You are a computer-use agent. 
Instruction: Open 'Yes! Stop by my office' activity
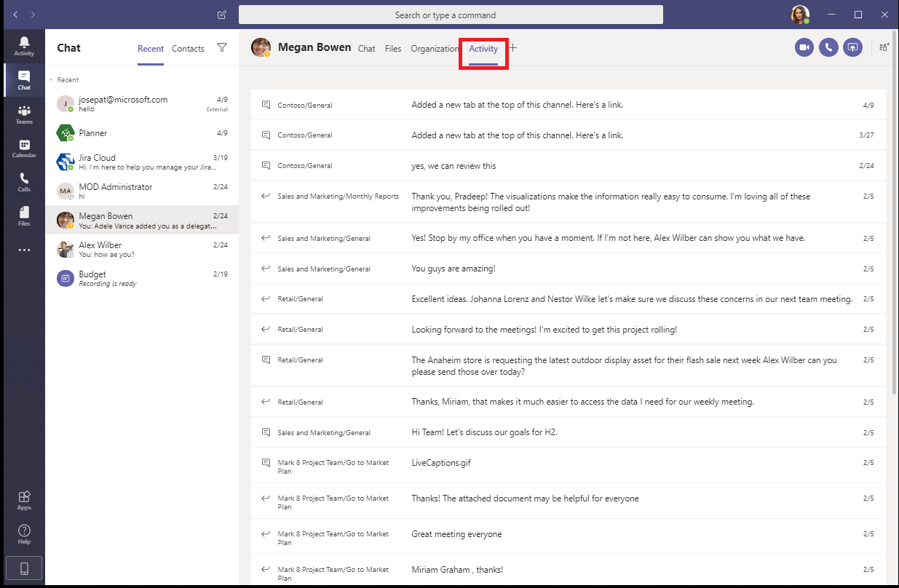(568, 238)
